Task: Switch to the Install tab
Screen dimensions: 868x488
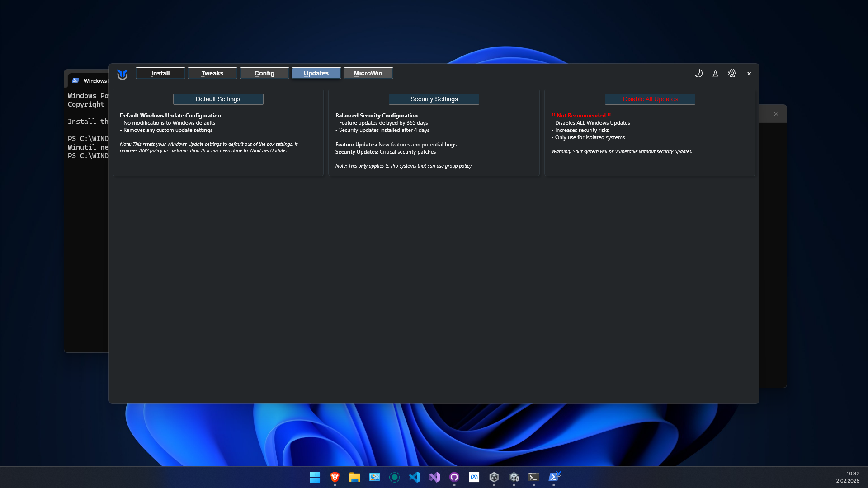Action: click(x=160, y=73)
